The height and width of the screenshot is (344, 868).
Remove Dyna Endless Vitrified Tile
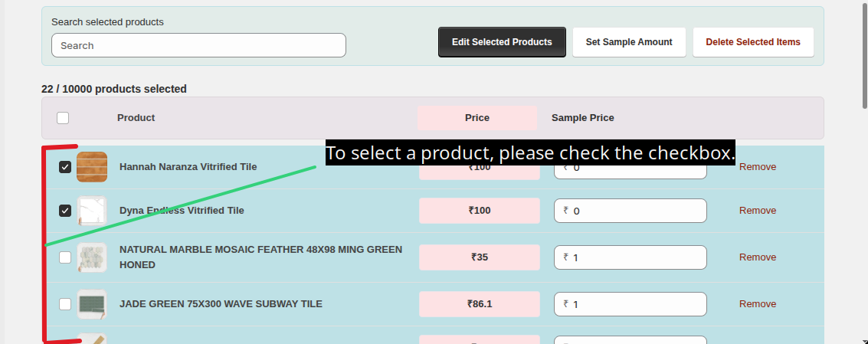(757, 211)
